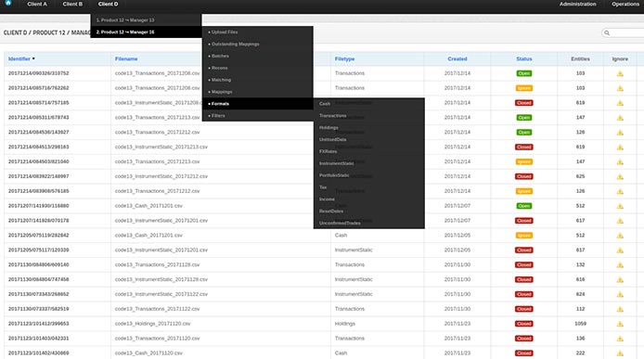Open Batches from the dropdown menu
Screen dimensions: 644x359
[x=258, y=56]
